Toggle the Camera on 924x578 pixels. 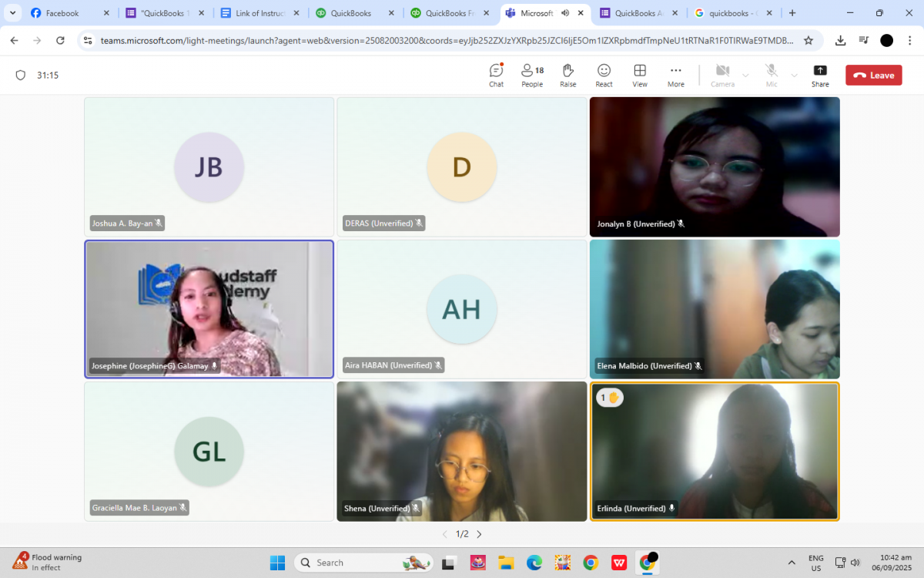[x=722, y=75]
